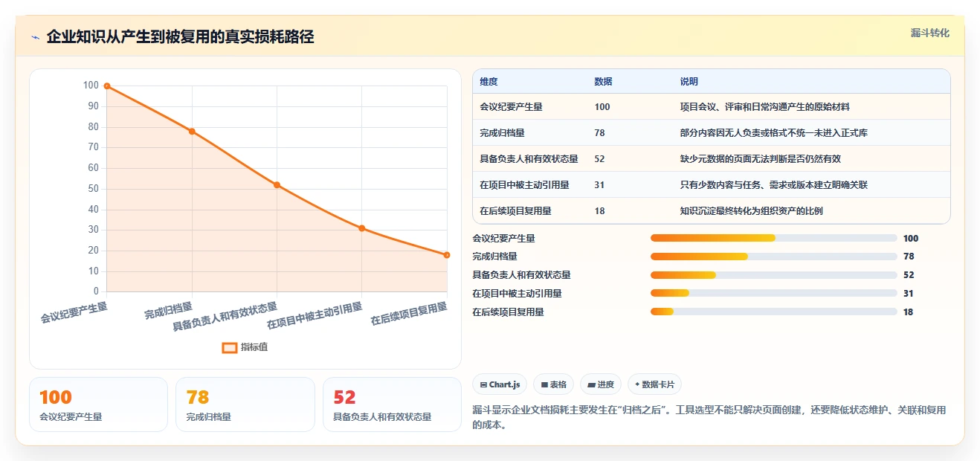Click the 会议纪要产生量 progress bar
Image resolution: width=980 pixels, height=461 pixels.
(x=773, y=238)
